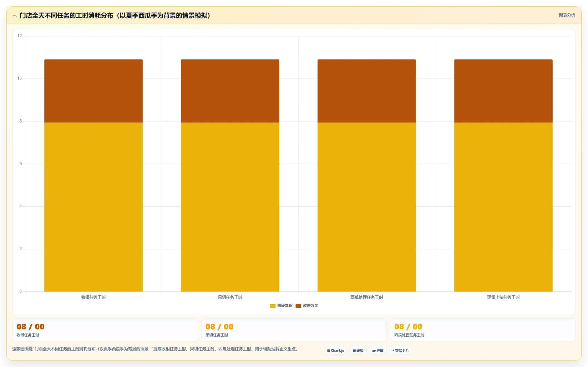The width and height of the screenshot is (588, 367).
Task: Click the x-axis label 西瓜处理任务工时
Action: click(367, 297)
